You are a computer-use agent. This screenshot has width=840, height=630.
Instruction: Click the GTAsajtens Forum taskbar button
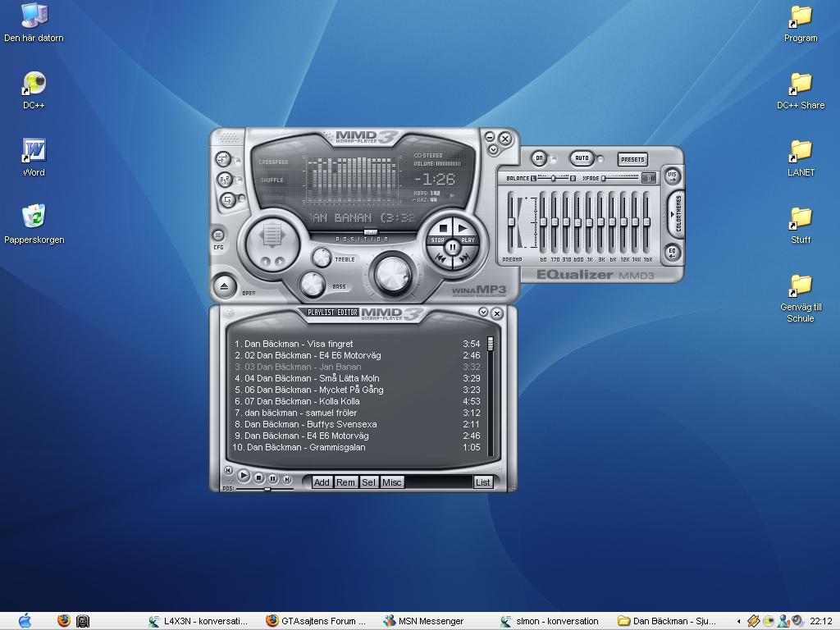pyautogui.click(x=317, y=621)
